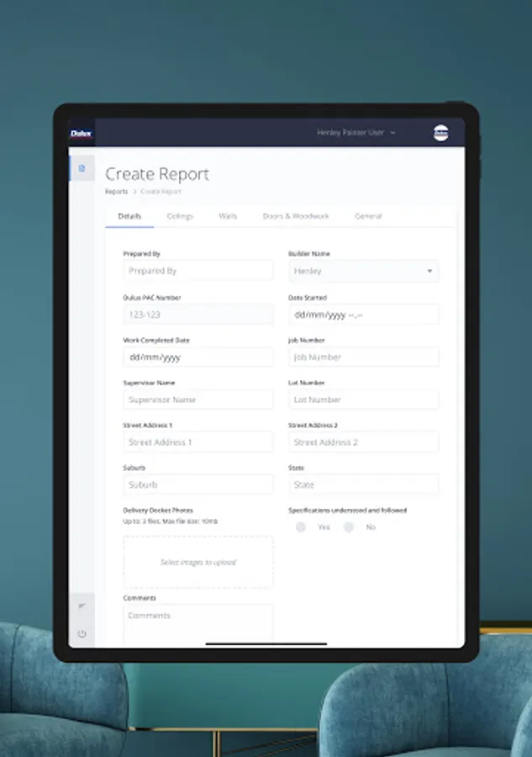
Task: Focus the Suburb field
Action: pos(198,484)
